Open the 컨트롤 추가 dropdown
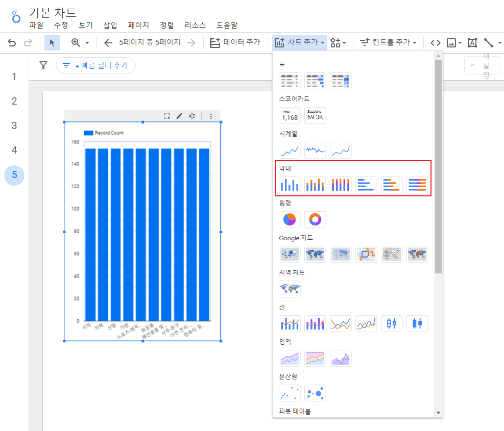This screenshot has height=431, width=504. click(388, 42)
